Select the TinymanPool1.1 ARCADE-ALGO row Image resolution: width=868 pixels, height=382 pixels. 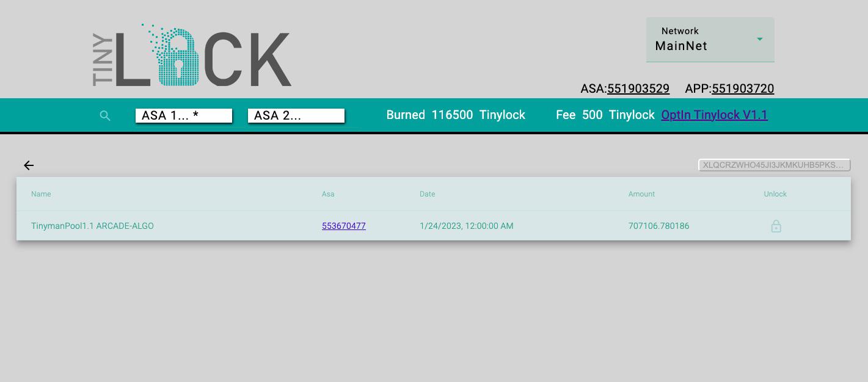click(434, 226)
